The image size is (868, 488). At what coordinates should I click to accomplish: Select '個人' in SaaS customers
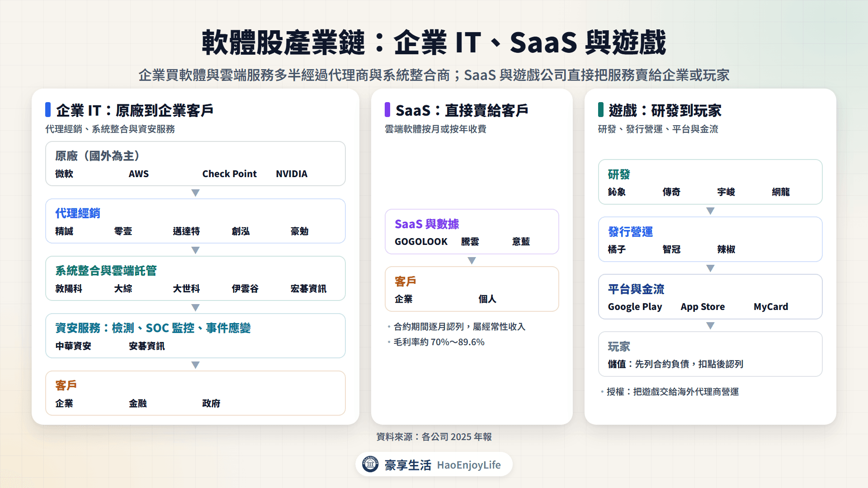click(x=487, y=299)
